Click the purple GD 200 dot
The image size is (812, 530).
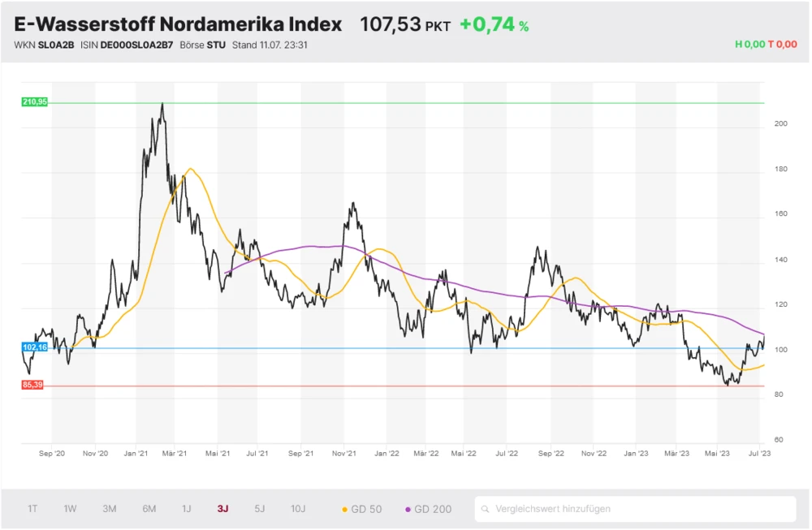pyautogui.click(x=408, y=510)
